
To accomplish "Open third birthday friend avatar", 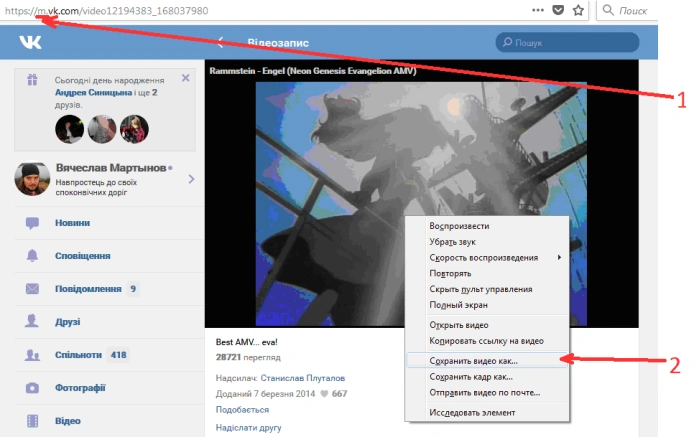I will tap(134, 129).
